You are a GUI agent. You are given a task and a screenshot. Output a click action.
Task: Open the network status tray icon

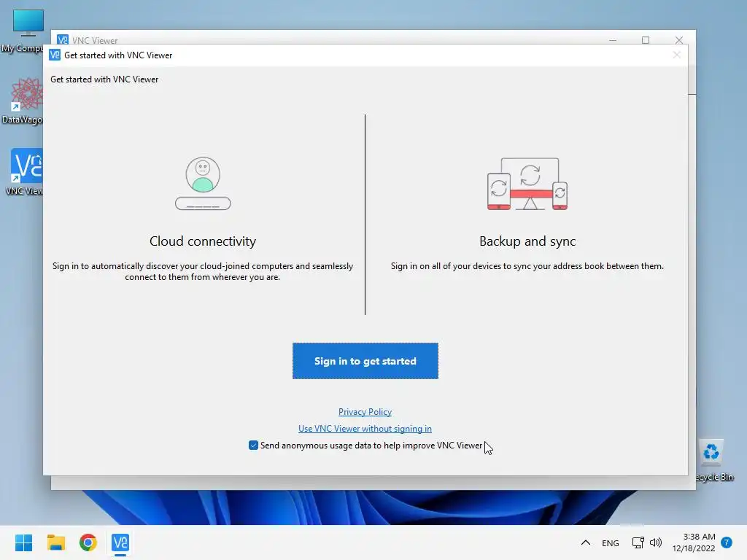(638, 542)
